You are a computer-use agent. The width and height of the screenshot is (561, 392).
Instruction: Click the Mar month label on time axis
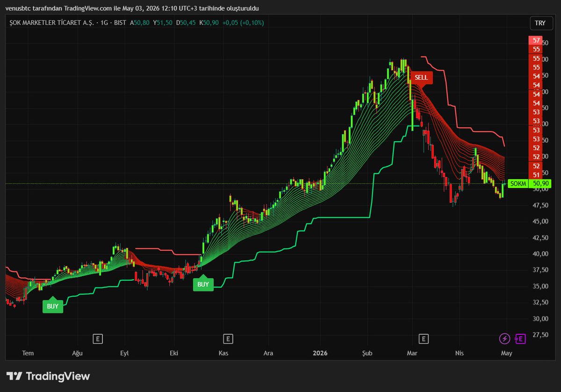412,353
